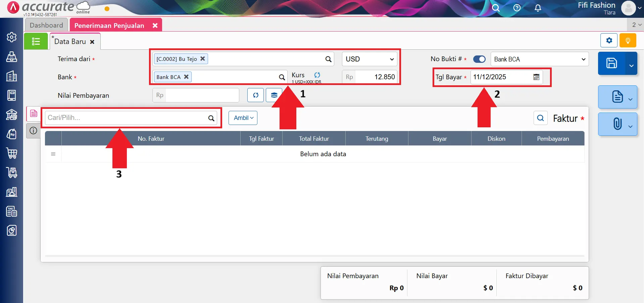Click the Cari/Pilih invoice search field
The height and width of the screenshot is (303, 644).
127,118
